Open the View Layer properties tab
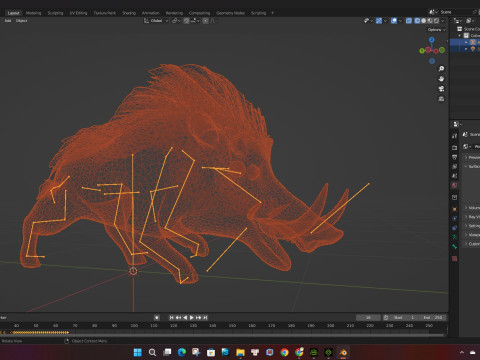Image resolution: width=480 pixels, height=360 pixels. click(454, 166)
